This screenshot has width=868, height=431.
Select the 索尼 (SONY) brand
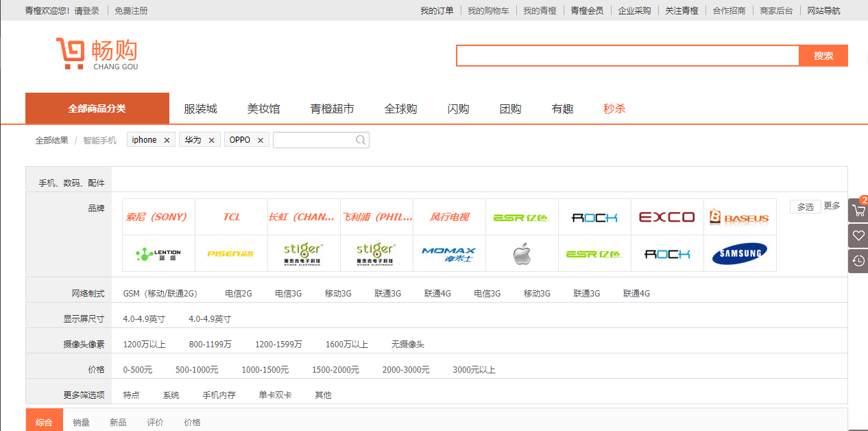(x=158, y=217)
